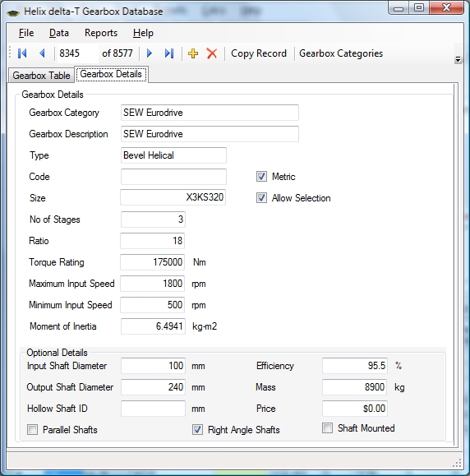Select the Gearbox Details tab
Screen dimensions: 470x476
[x=111, y=74]
